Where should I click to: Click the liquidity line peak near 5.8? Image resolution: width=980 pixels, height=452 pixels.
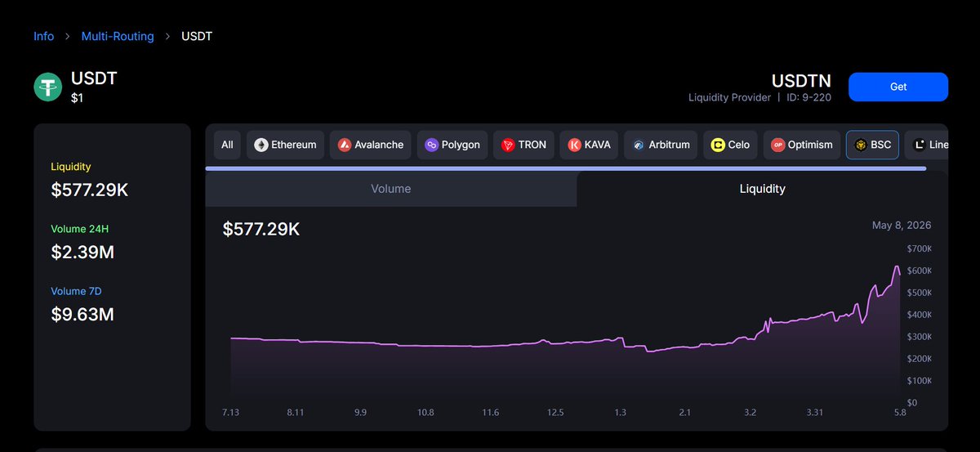coord(896,267)
